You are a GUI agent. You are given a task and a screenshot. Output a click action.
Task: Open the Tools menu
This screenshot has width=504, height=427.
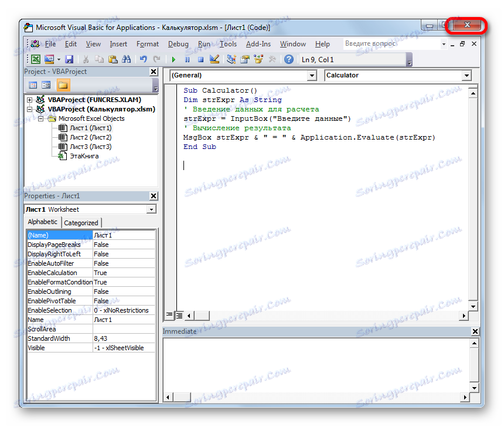point(228,44)
